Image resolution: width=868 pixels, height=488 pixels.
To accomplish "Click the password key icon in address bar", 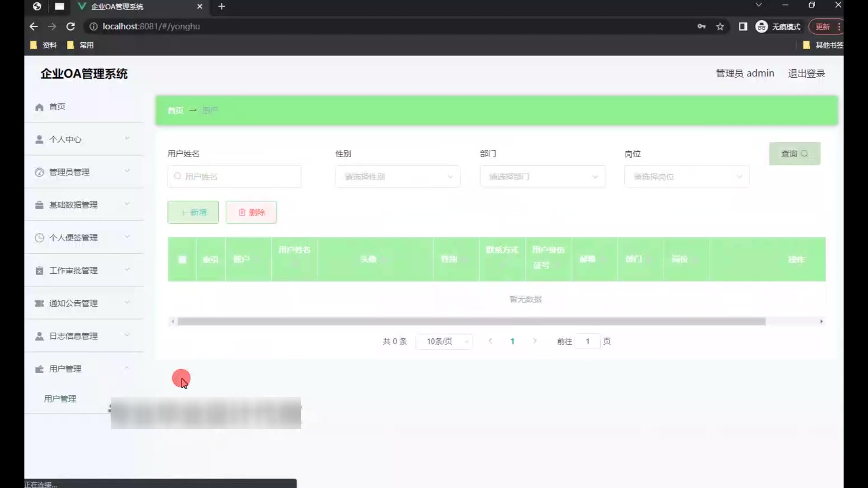I will [x=701, y=27].
